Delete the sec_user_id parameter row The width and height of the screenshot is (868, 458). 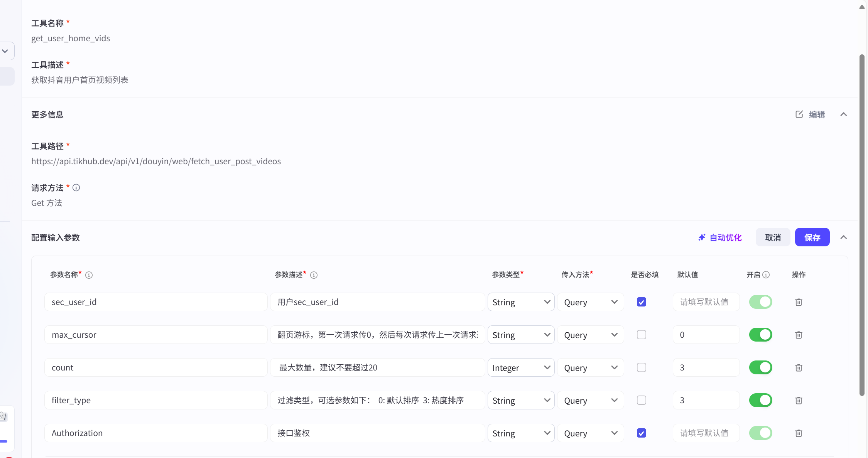(x=799, y=302)
